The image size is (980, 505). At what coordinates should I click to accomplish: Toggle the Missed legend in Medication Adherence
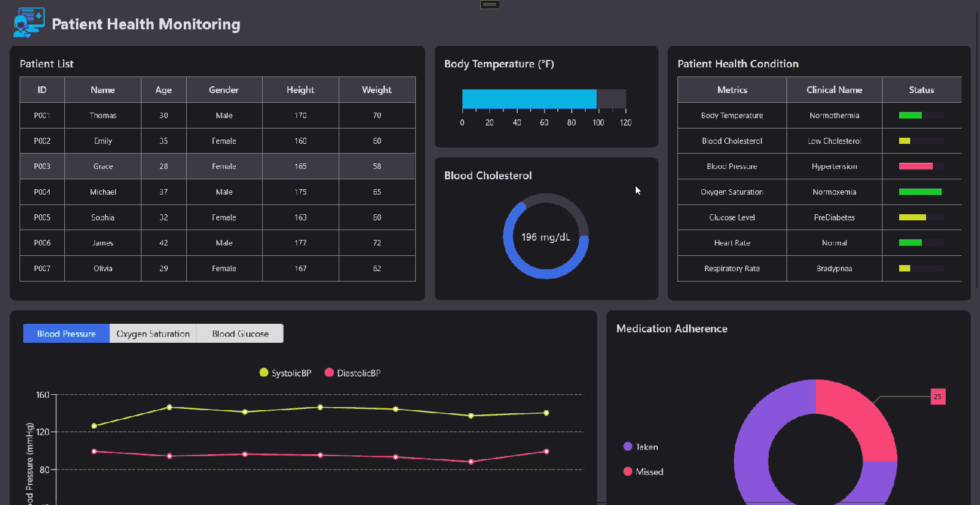[628, 472]
